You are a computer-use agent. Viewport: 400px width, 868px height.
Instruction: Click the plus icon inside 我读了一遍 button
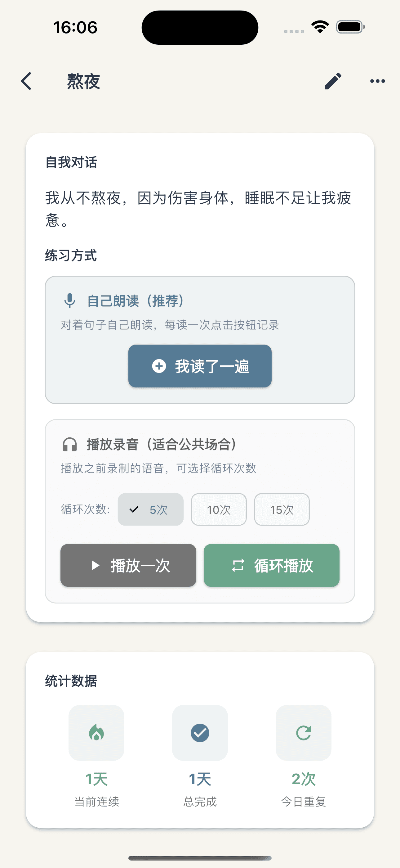pos(159,366)
